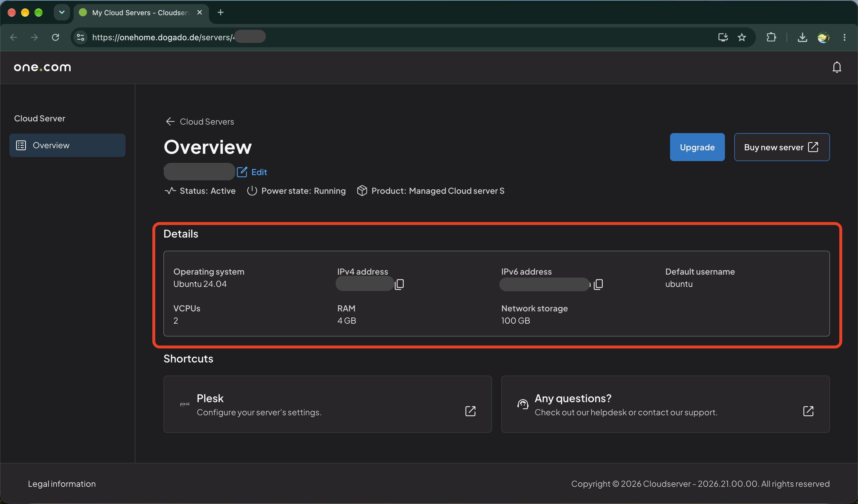Select Overview in the sidebar
Image resolution: width=858 pixels, height=504 pixels.
[67, 145]
